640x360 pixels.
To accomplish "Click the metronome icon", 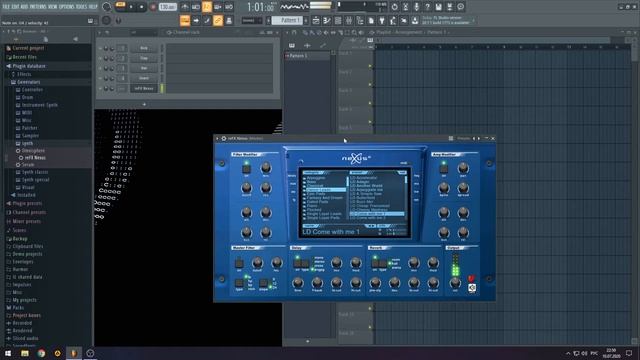I will [x=185, y=7].
